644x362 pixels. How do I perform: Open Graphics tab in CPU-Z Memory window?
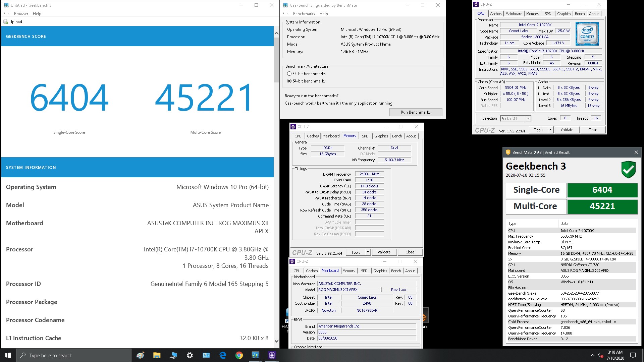381,136
